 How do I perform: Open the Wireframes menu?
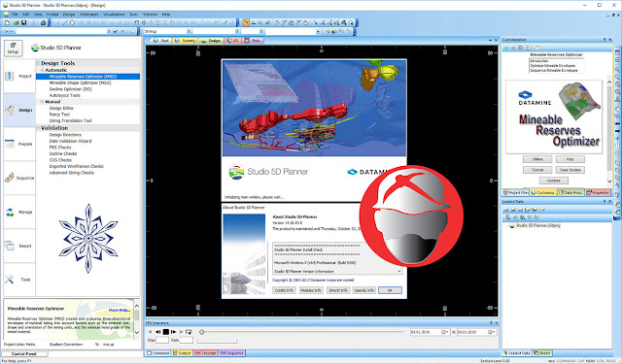[x=88, y=15]
